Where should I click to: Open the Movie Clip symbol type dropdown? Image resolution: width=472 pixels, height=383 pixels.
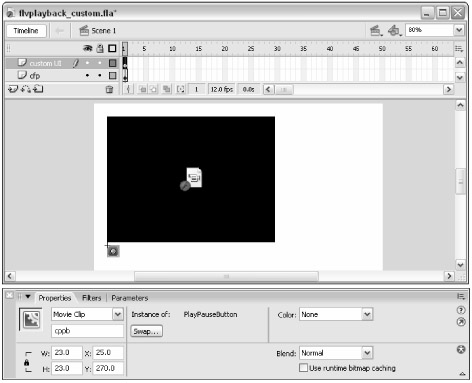(x=118, y=314)
